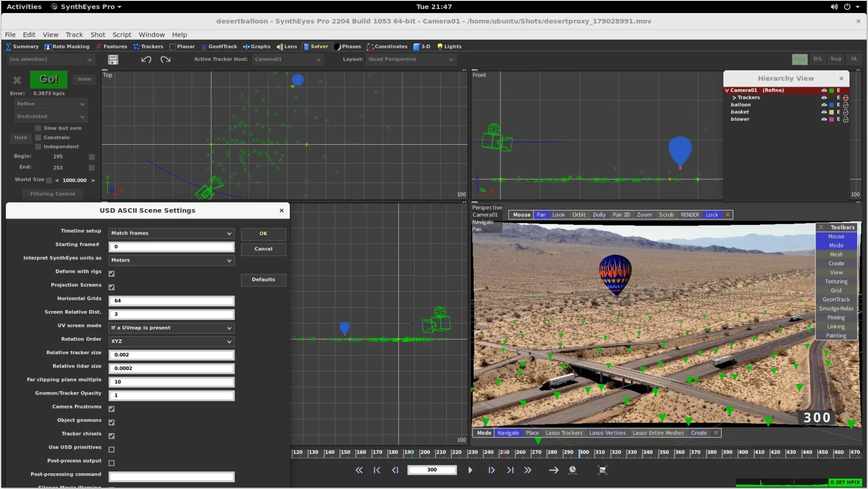Expand the Trackers node in Hierarchy View
The image size is (868, 489).
(x=734, y=98)
